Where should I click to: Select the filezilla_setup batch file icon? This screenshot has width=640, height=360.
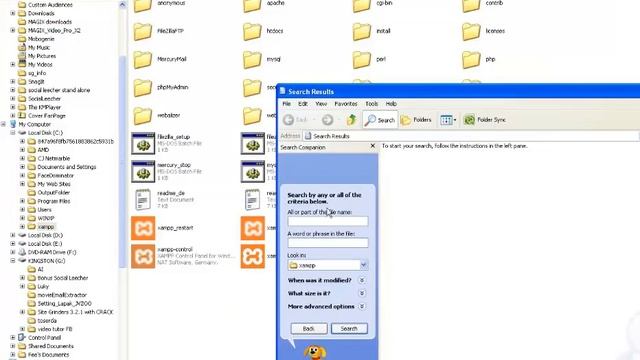point(143,144)
